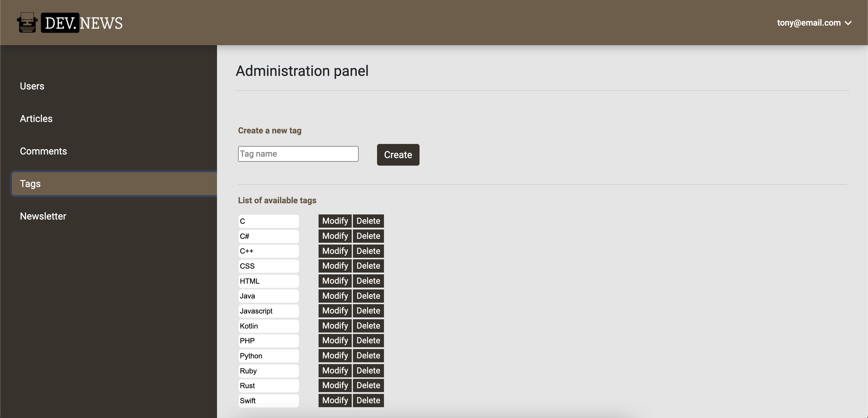
Task: Open the Articles section
Action: [x=36, y=119]
